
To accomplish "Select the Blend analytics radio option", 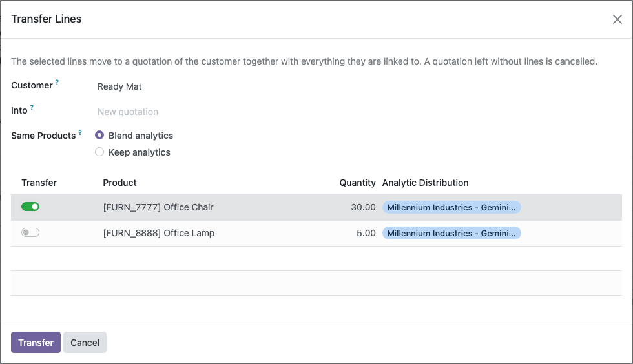I will pos(99,135).
